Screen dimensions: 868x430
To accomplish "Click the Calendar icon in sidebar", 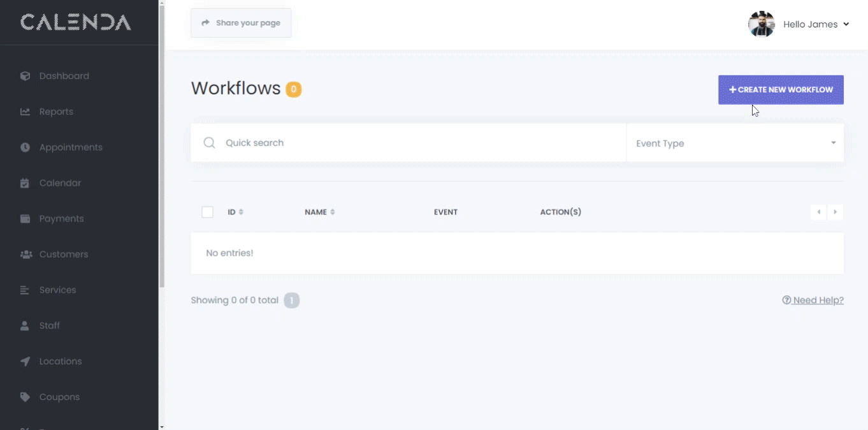I will coord(25,183).
